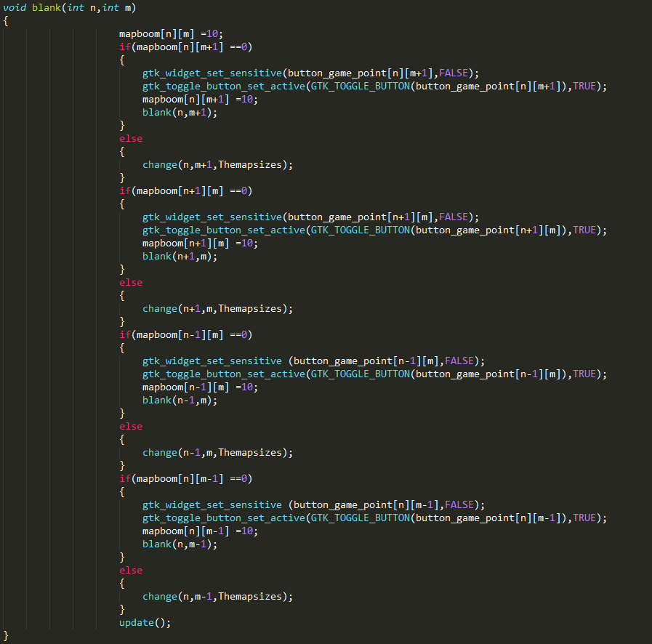
Task: Select gtk_toggle_button_set_active line for button_game_point[n-1][m]
Action: [374, 374]
